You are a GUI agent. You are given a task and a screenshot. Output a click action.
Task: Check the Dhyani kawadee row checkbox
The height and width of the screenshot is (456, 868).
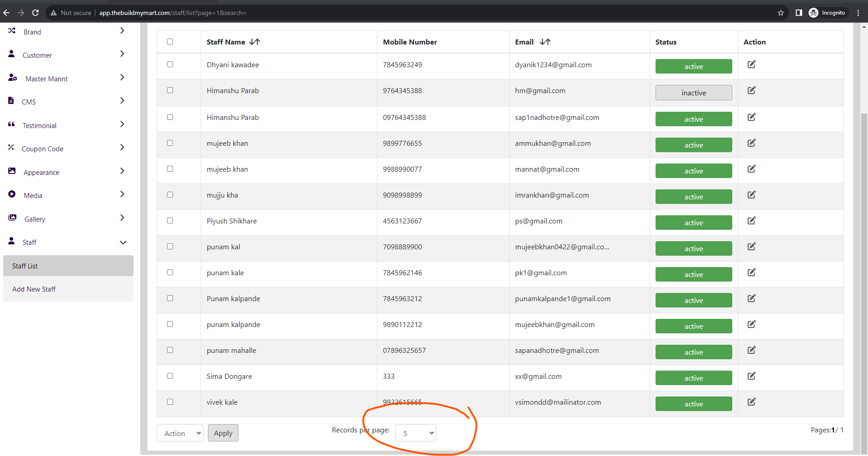[x=170, y=64]
